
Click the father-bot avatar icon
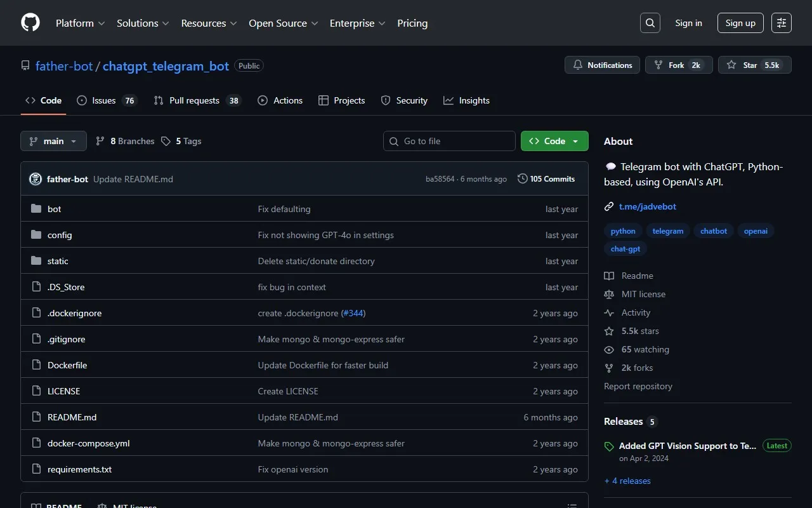(36, 179)
